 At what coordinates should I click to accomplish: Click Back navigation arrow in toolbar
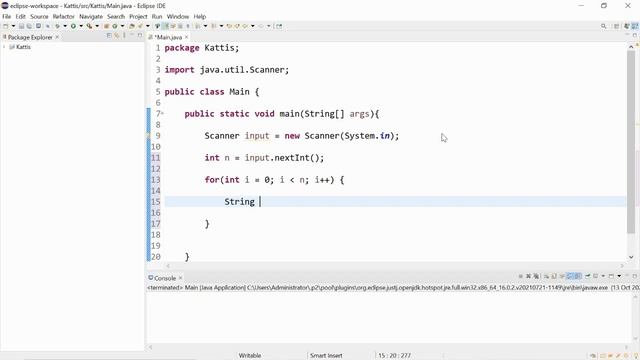[x=245, y=26]
